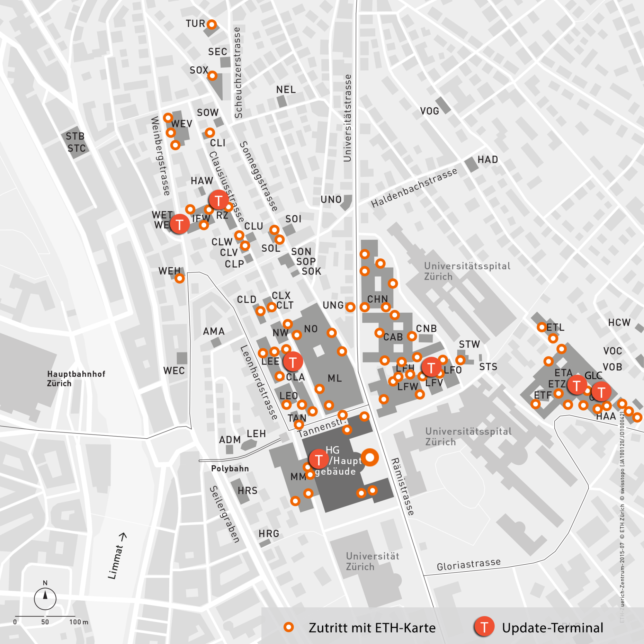Click the access marker under TAN

[299, 424]
